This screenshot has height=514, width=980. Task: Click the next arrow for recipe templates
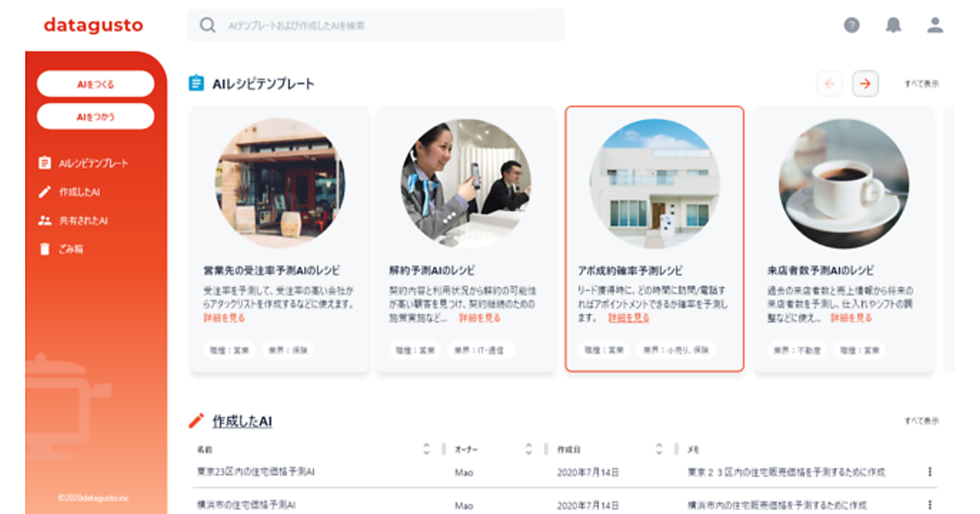tap(865, 83)
